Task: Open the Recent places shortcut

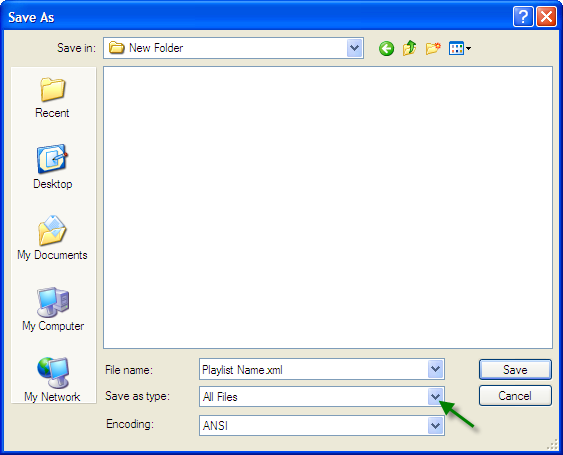Action: 52,98
